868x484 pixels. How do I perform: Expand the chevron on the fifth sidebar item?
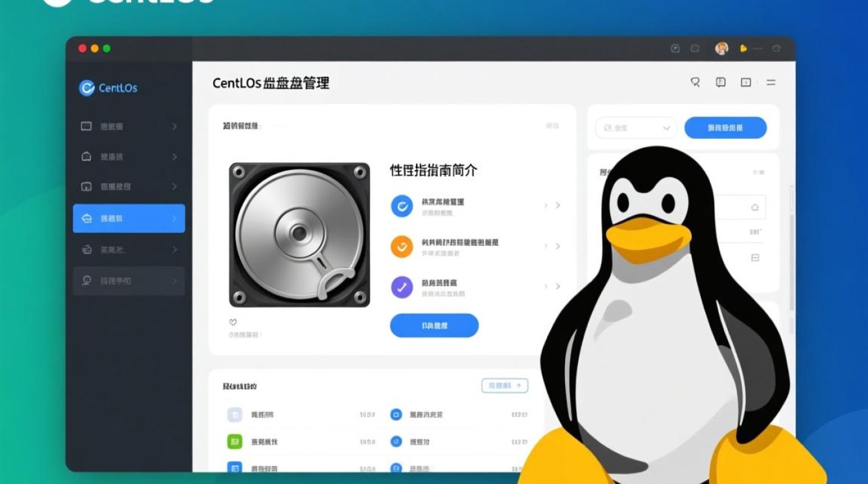(174, 249)
